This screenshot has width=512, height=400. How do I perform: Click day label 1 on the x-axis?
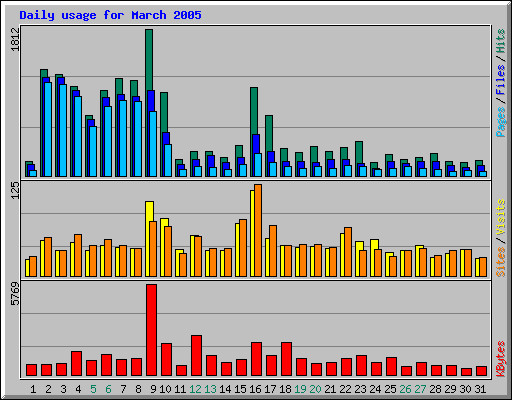point(33,389)
